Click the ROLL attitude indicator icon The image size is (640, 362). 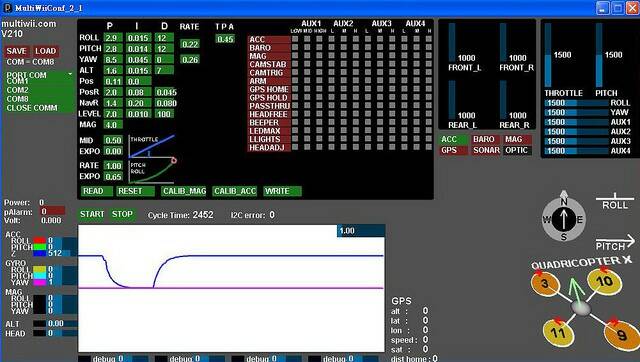[615, 202]
